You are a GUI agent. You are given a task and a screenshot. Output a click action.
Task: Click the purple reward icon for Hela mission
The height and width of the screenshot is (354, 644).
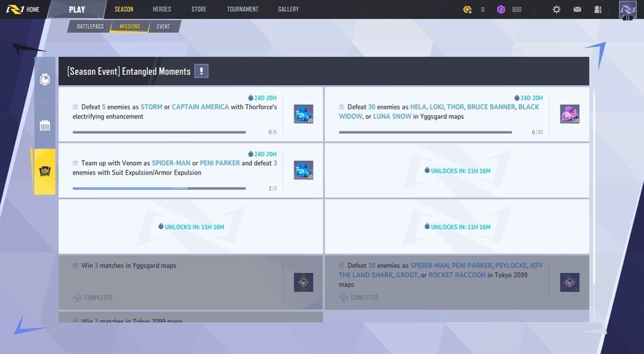(x=570, y=114)
